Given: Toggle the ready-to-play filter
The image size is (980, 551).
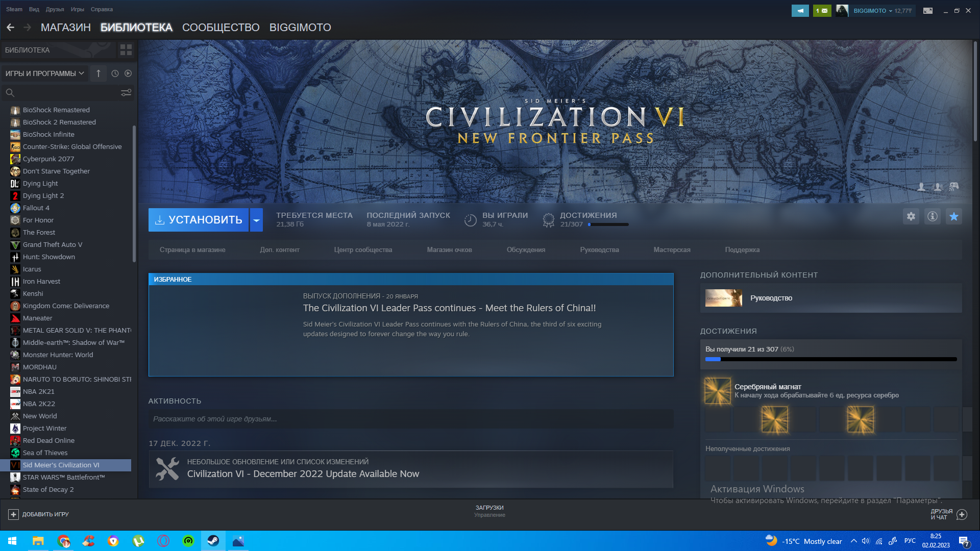Looking at the screenshot, I should [128, 73].
